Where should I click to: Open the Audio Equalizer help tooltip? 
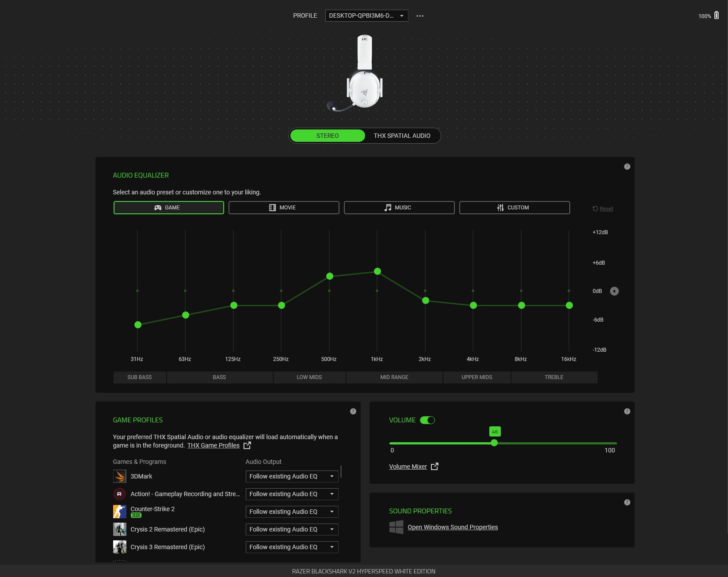pyautogui.click(x=627, y=167)
